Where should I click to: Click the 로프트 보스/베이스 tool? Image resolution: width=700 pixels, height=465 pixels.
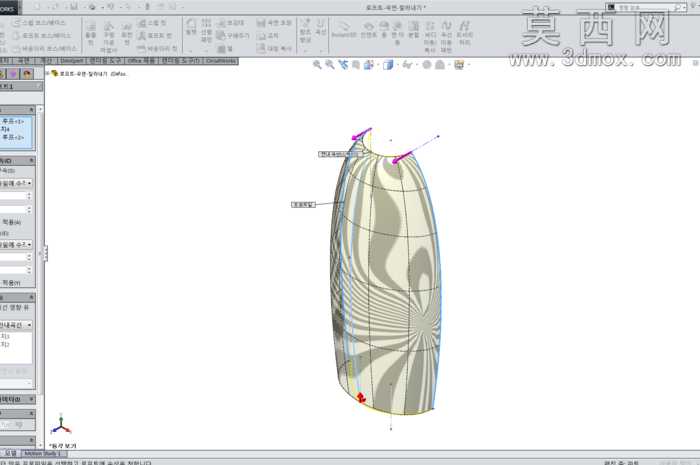pyautogui.click(x=41, y=36)
